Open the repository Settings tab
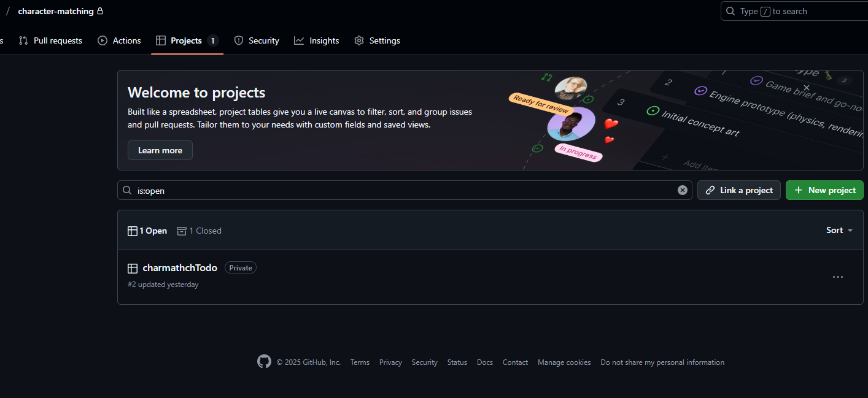The width and height of the screenshot is (868, 398). [x=377, y=40]
